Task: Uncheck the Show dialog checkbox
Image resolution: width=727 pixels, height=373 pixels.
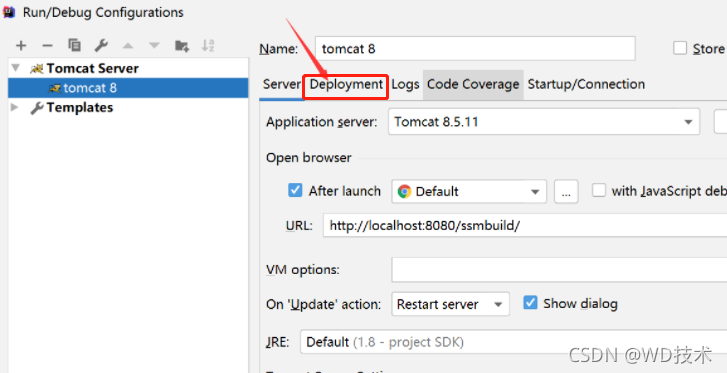Action: tap(530, 302)
